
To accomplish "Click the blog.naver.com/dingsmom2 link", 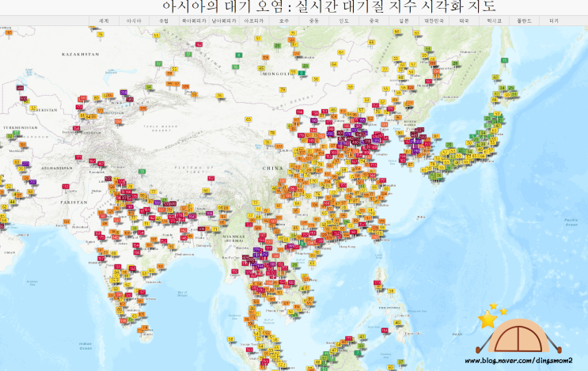I will click(x=518, y=361).
